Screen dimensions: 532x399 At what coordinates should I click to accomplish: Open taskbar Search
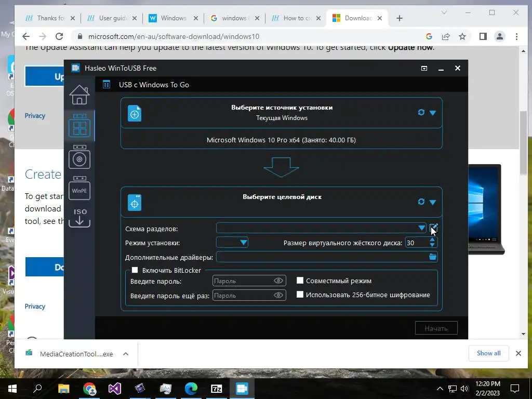[37, 389]
